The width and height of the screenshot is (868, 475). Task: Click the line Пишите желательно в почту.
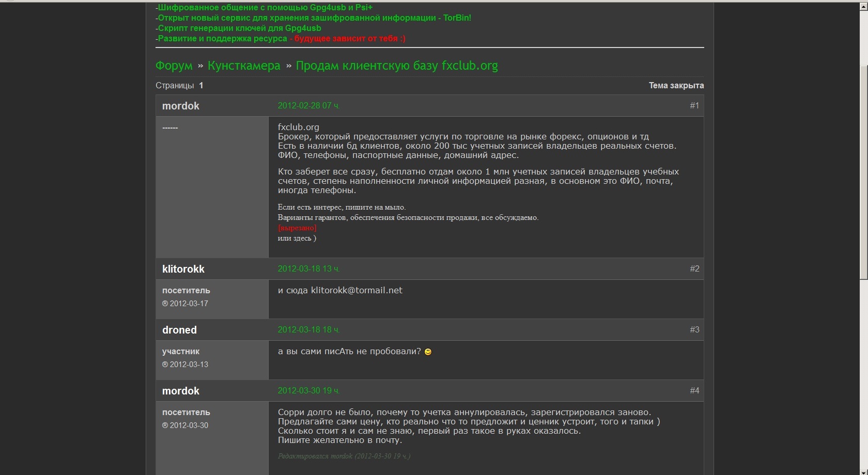(340, 440)
